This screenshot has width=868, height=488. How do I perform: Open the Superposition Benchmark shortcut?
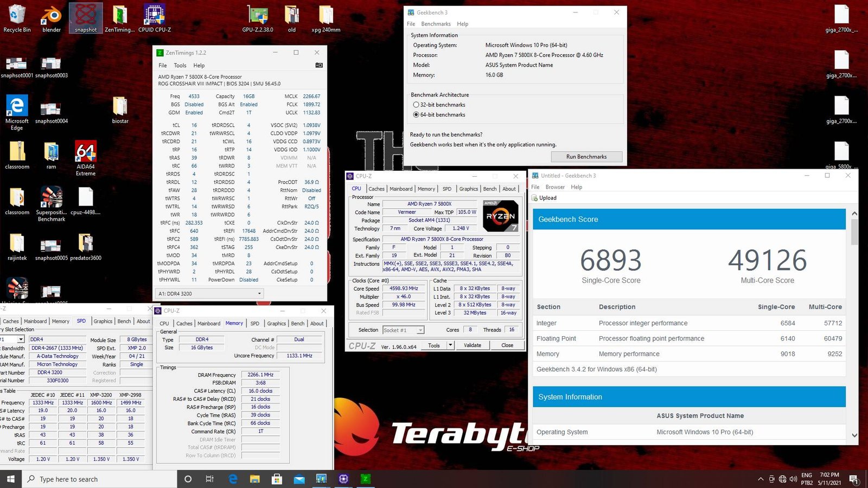click(52, 204)
